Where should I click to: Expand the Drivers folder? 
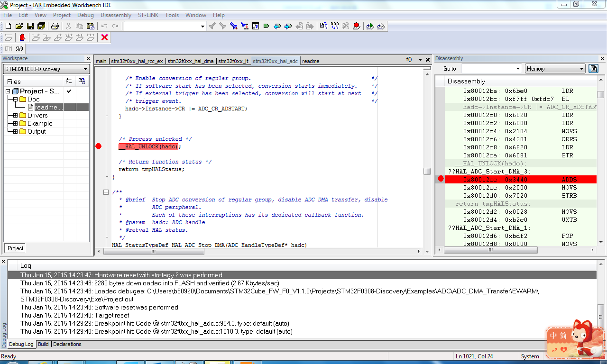pos(15,115)
